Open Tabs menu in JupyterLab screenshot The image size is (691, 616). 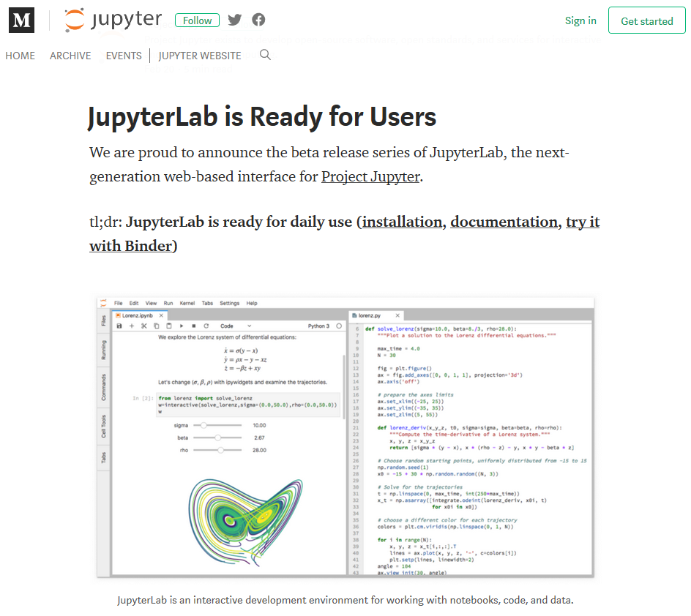(x=207, y=304)
